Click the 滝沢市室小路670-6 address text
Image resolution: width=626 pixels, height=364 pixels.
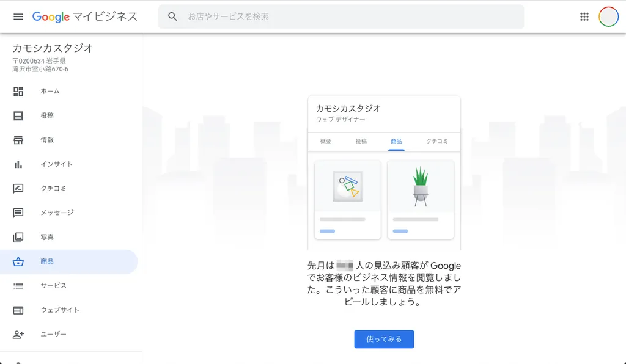pyautogui.click(x=40, y=69)
